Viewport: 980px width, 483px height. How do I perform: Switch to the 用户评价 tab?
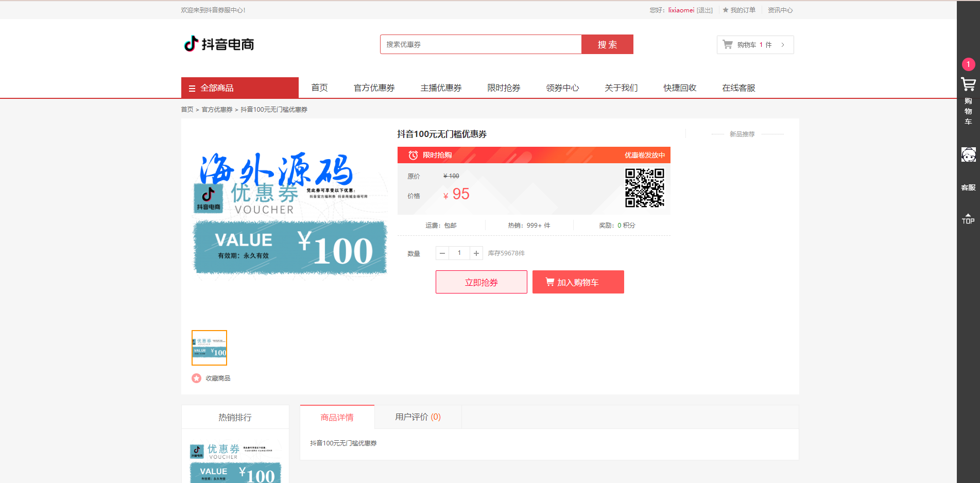pyautogui.click(x=418, y=417)
